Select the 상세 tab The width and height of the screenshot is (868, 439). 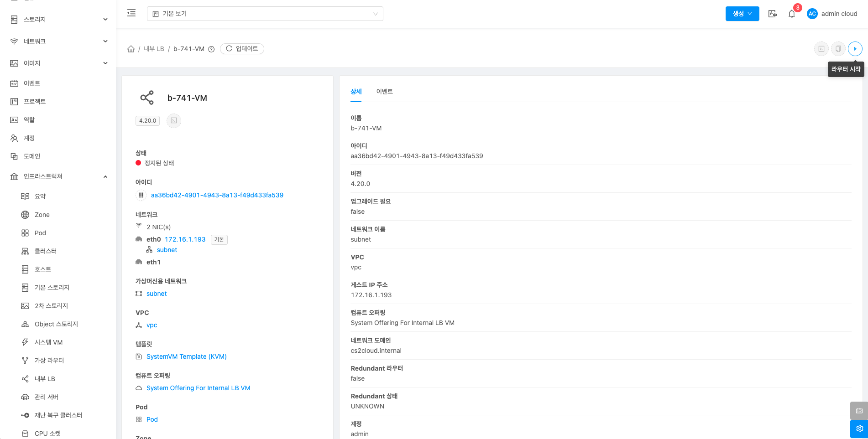pos(356,92)
